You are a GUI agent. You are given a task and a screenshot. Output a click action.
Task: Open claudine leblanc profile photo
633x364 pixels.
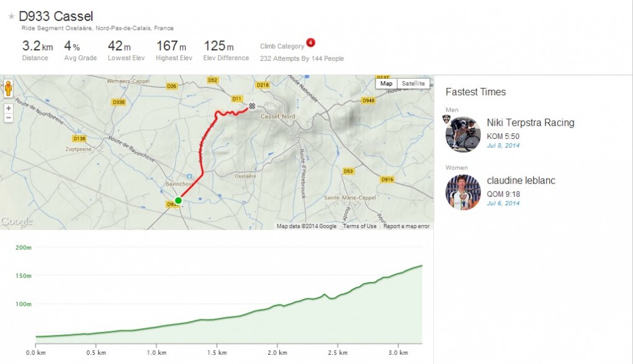pos(464,192)
